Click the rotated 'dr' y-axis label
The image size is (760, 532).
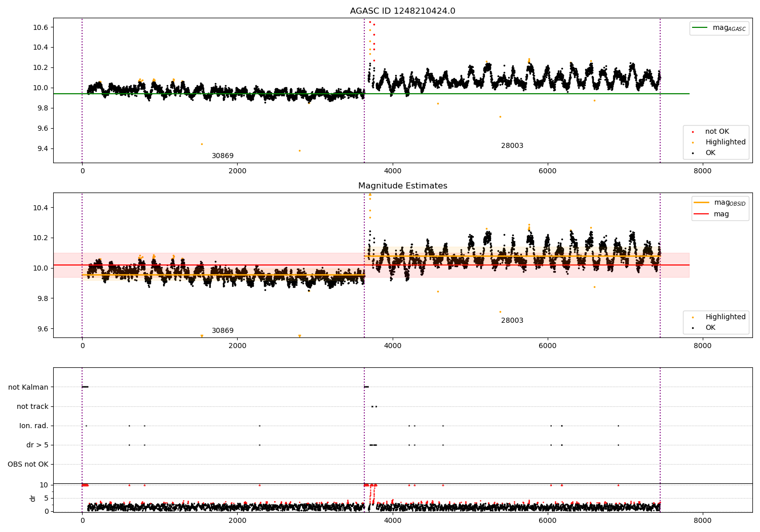33,498
